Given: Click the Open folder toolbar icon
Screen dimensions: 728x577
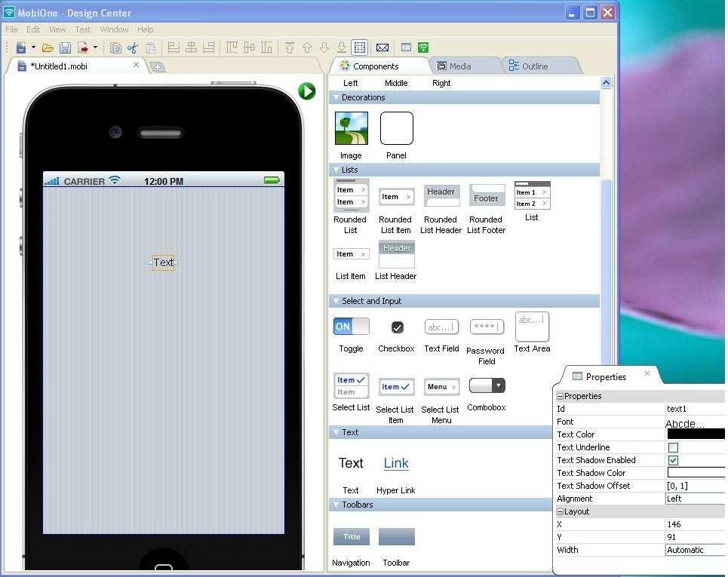Looking at the screenshot, I should [48, 48].
